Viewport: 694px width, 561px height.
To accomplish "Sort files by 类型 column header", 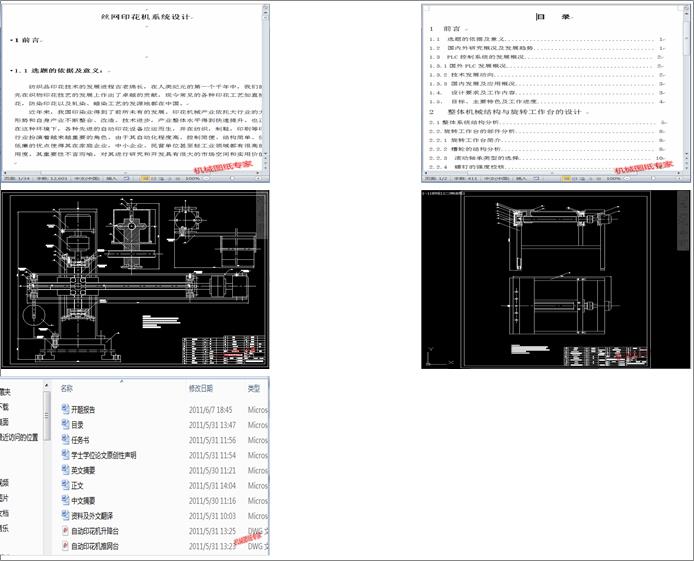I will (x=254, y=388).
